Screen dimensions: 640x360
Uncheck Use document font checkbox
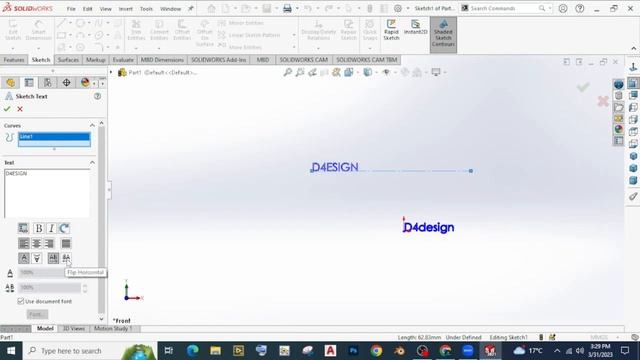pos(21,301)
